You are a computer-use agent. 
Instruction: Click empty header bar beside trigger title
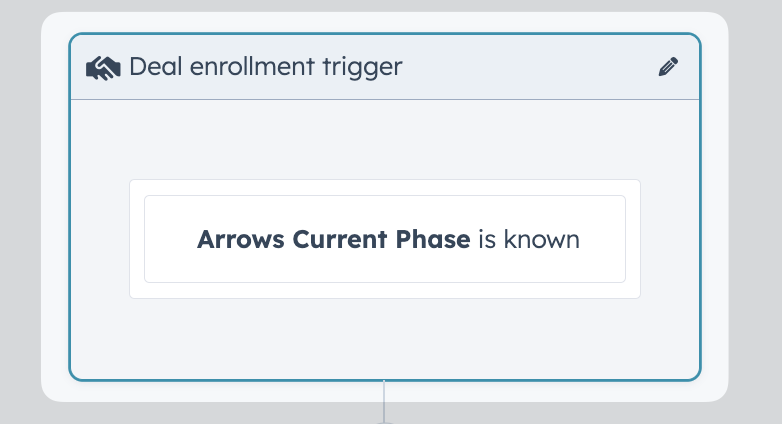pyautogui.click(x=529, y=67)
